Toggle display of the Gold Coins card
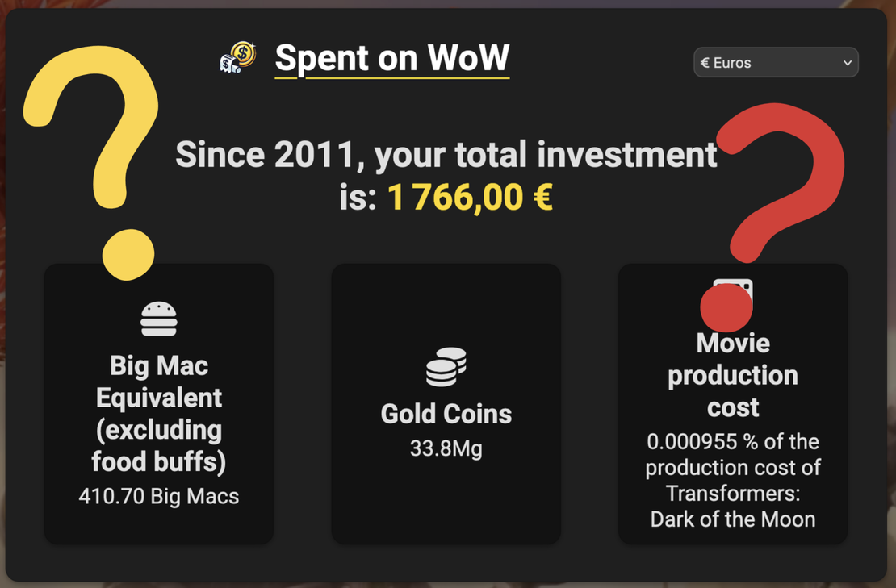Screen dimensions: 896x588 point(446,403)
